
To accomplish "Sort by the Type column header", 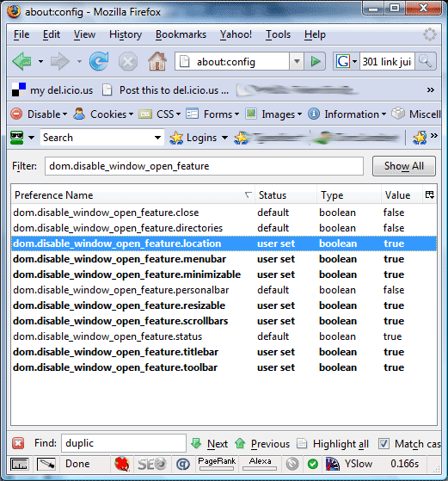I will pos(349,195).
